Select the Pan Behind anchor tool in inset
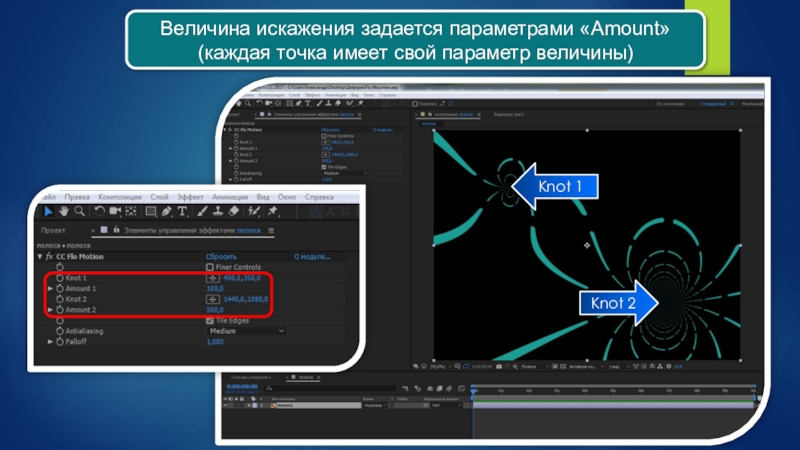Screen dimensions: 800x450 (131, 211)
